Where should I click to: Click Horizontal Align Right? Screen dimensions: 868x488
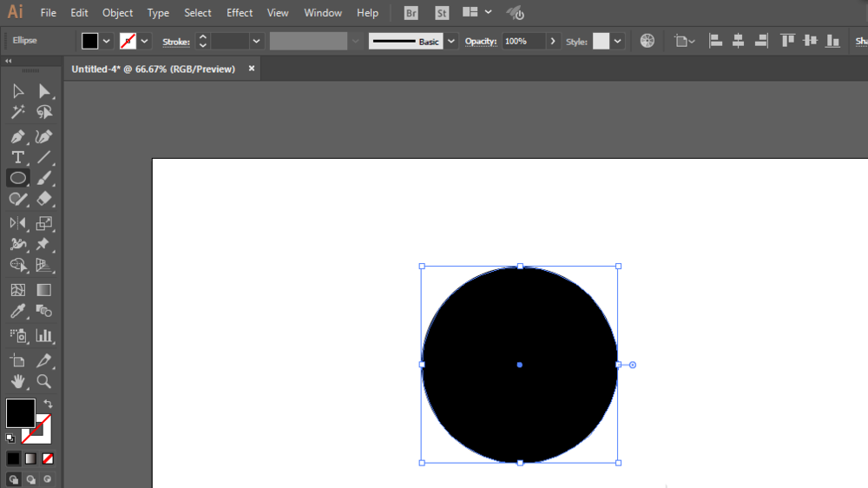(761, 41)
